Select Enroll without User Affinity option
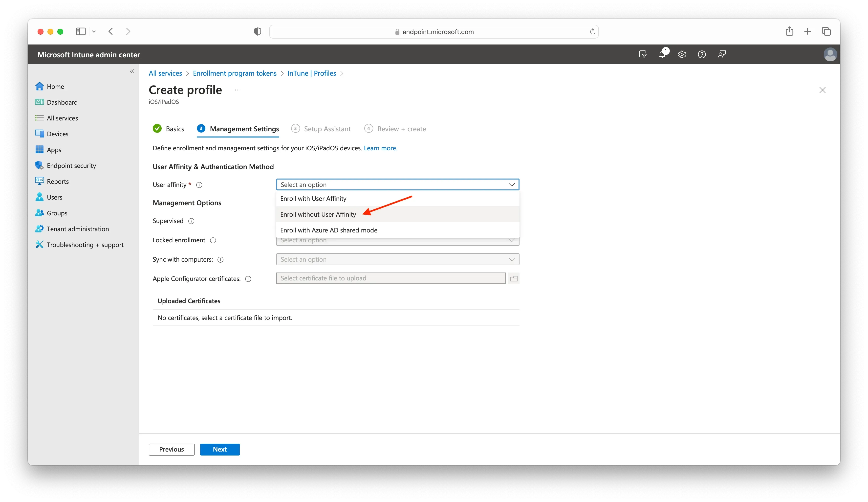The width and height of the screenshot is (868, 502). tap(318, 214)
